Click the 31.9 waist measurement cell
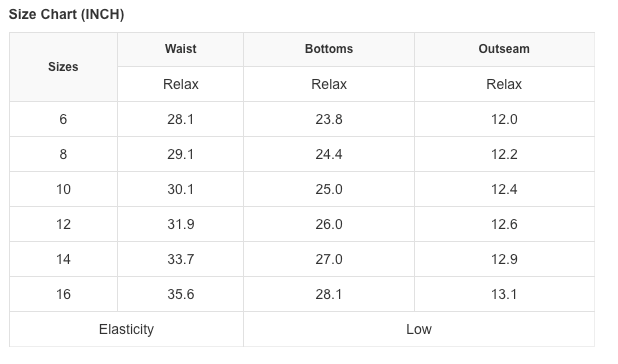 pos(181,225)
